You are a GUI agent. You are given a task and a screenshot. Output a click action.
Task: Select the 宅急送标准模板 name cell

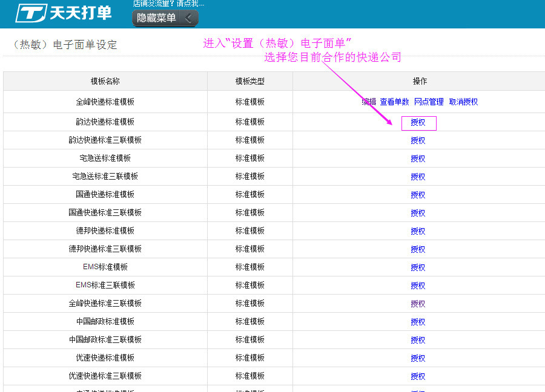[105, 158]
